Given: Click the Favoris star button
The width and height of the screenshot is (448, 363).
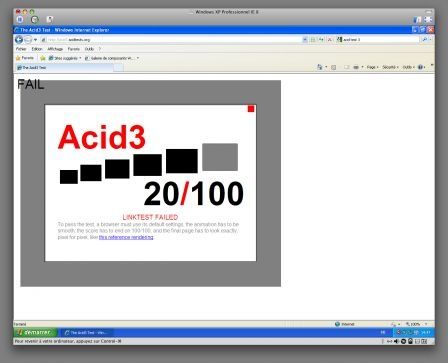Looking at the screenshot, I should [x=25, y=58].
